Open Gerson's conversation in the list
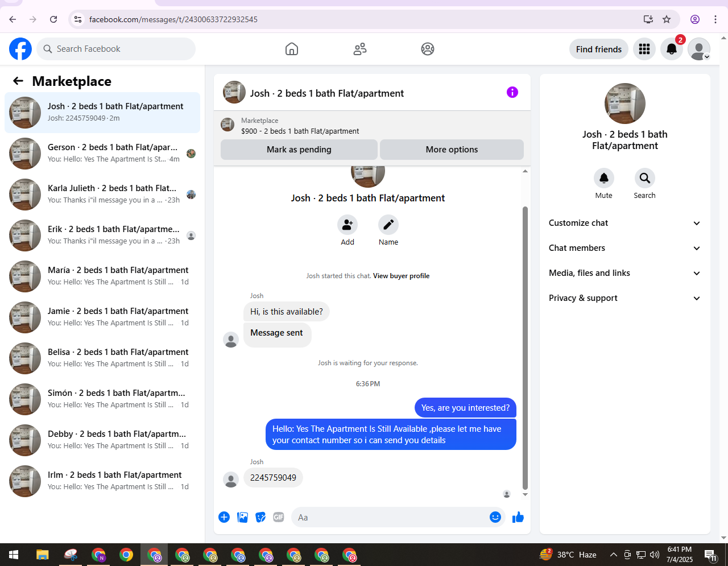This screenshot has width=728, height=566. click(102, 154)
